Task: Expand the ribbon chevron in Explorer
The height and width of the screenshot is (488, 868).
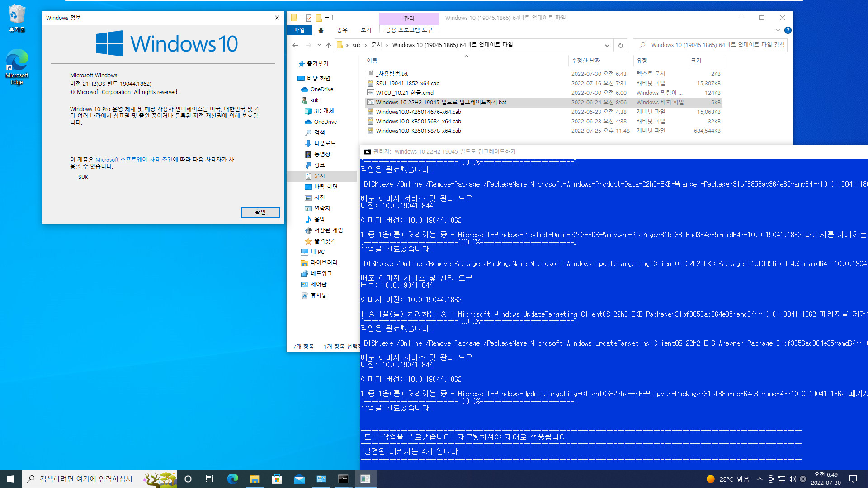Action: pyautogui.click(x=778, y=30)
